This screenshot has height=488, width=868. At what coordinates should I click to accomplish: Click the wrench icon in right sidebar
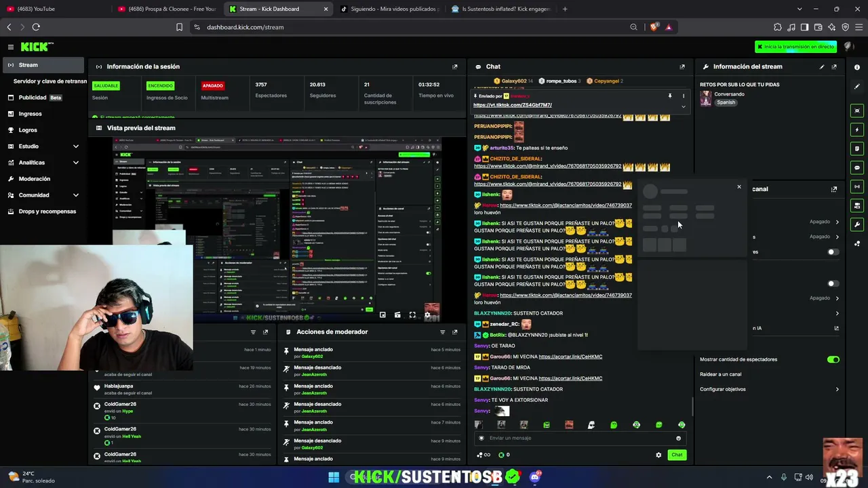(857, 224)
